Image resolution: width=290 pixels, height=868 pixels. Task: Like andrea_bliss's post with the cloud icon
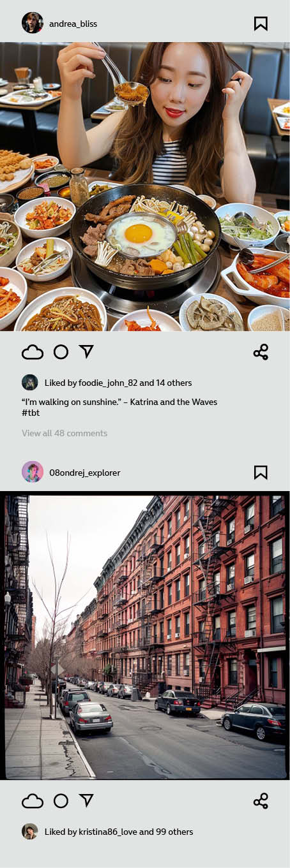(x=33, y=352)
